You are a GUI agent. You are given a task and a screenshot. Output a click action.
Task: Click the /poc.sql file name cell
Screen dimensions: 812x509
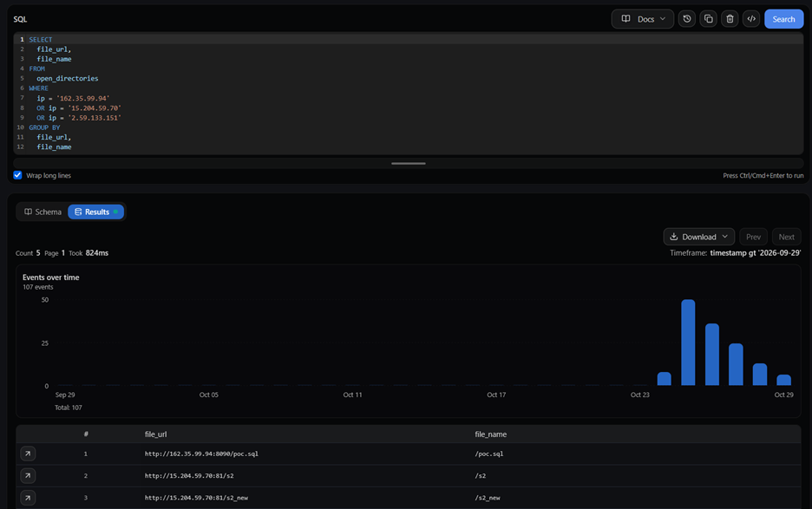[x=489, y=454]
